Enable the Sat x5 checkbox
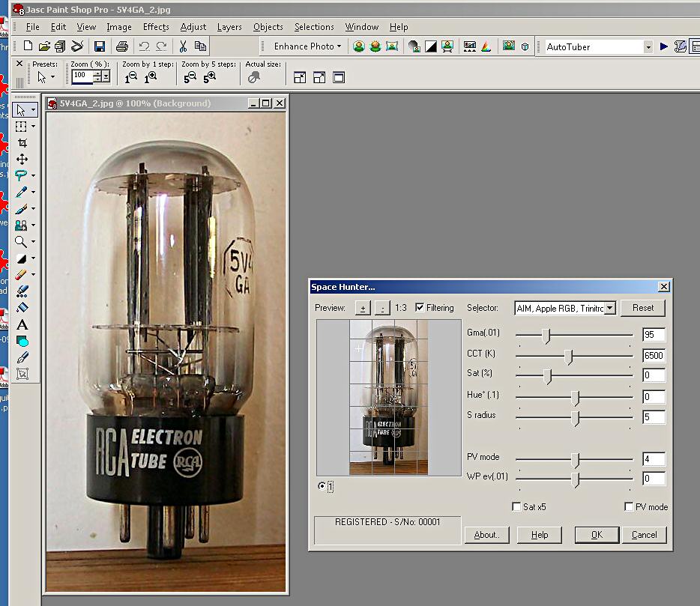700x606 pixels. tap(516, 506)
